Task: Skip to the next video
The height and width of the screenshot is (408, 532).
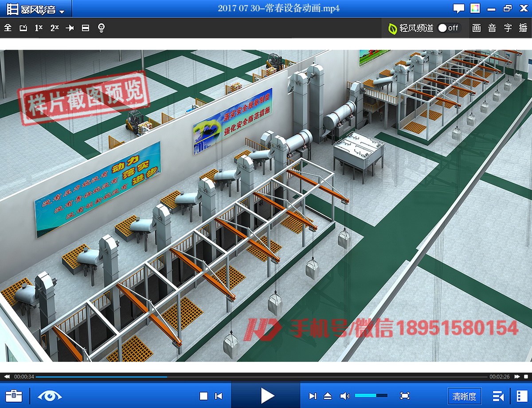Action: point(313,396)
